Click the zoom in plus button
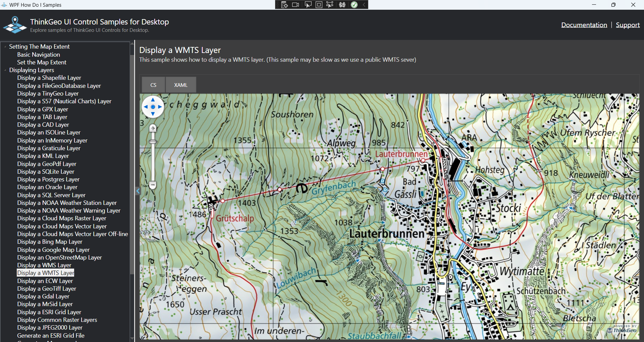 [x=153, y=128]
